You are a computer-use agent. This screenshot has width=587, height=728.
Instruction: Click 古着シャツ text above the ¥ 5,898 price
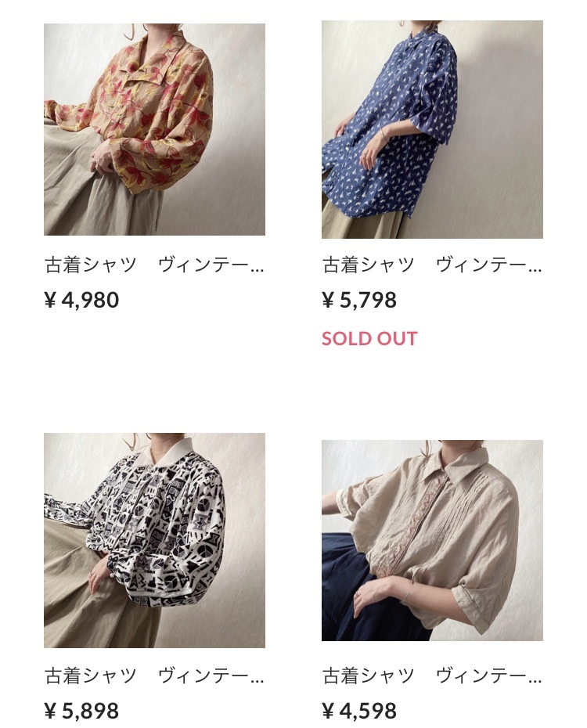click(x=91, y=676)
